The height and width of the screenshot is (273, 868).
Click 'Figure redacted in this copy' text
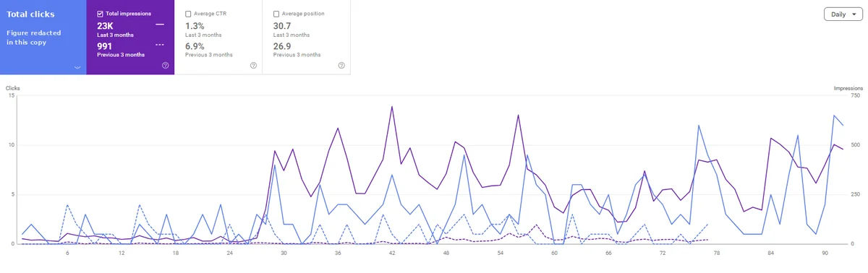pyautogui.click(x=34, y=38)
